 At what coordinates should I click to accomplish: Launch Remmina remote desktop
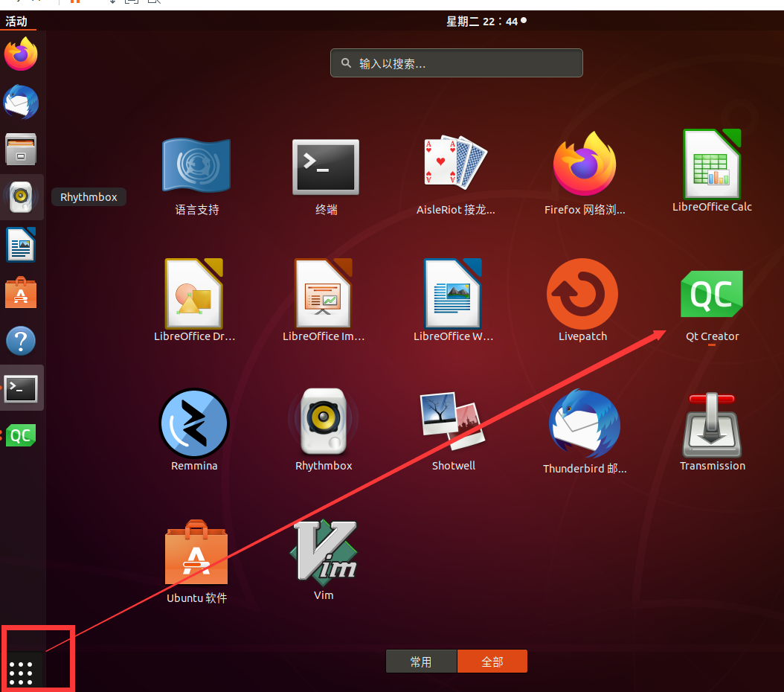[194, 423]
